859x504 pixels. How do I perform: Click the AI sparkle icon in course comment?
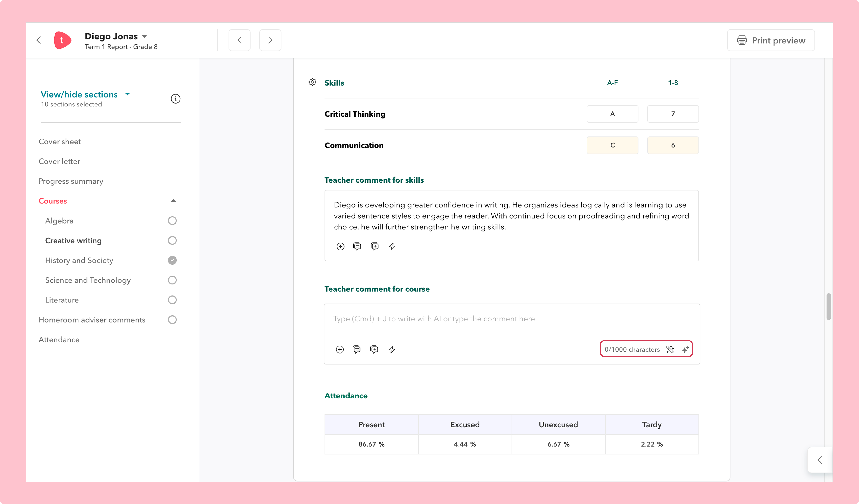(x=685, y=349)
